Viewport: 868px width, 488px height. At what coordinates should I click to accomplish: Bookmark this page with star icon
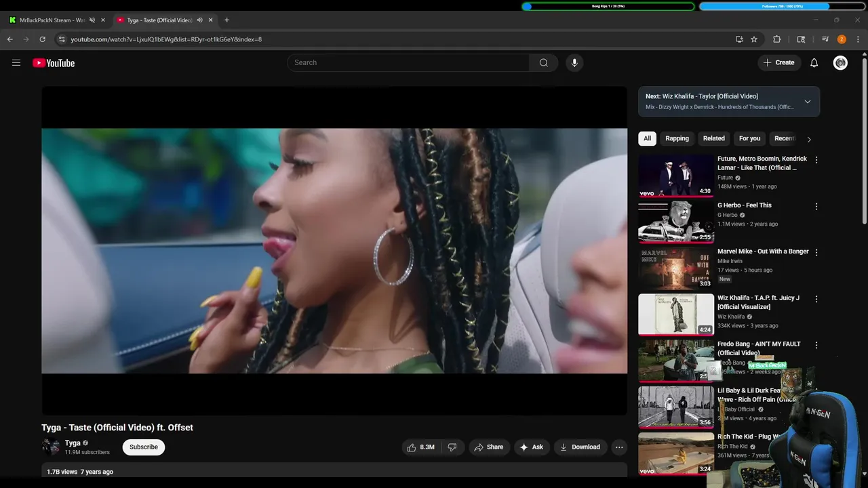pos(754,39)
